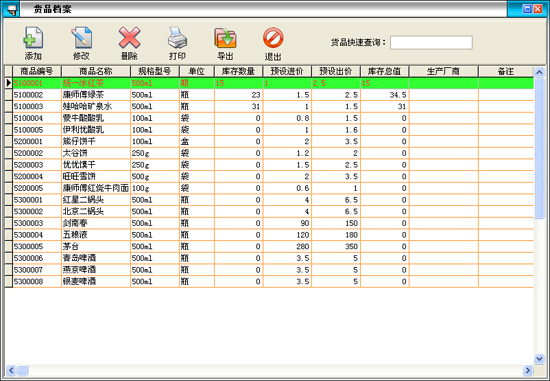Sort by 商品编号 column header
This screenshot has width=550, height=381.
point(37,71)
